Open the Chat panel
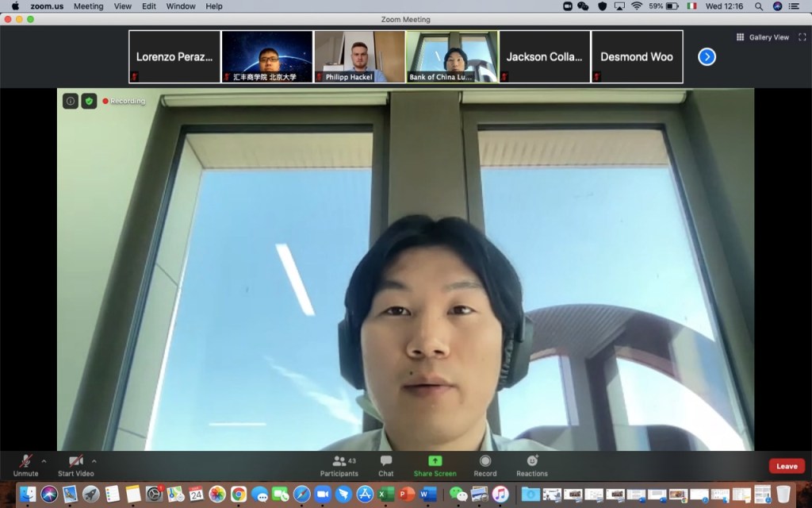Screen dimensions: 812x508 (x=385, y=464)
